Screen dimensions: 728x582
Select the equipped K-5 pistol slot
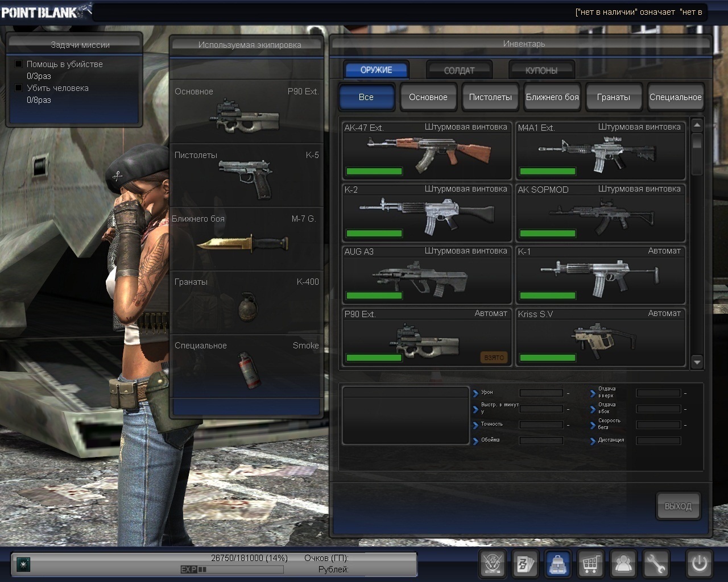click(x=247, y=175)
